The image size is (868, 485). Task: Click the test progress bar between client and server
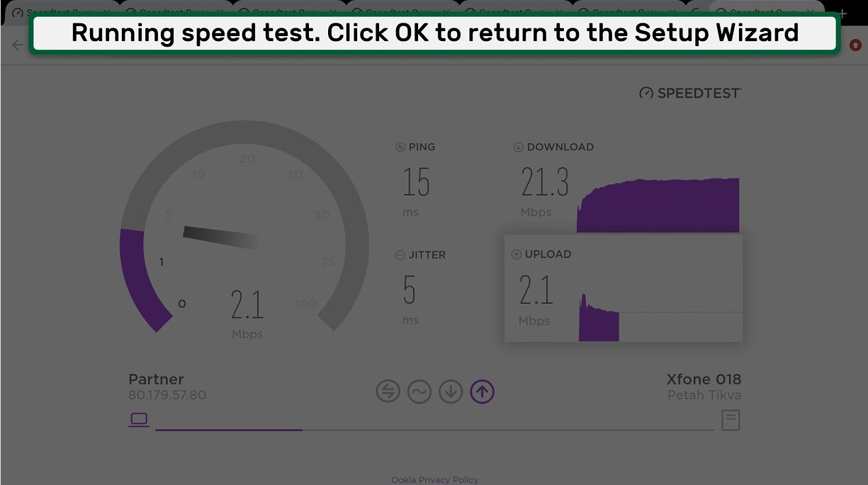pyautogui.click(x=434, y=429)
